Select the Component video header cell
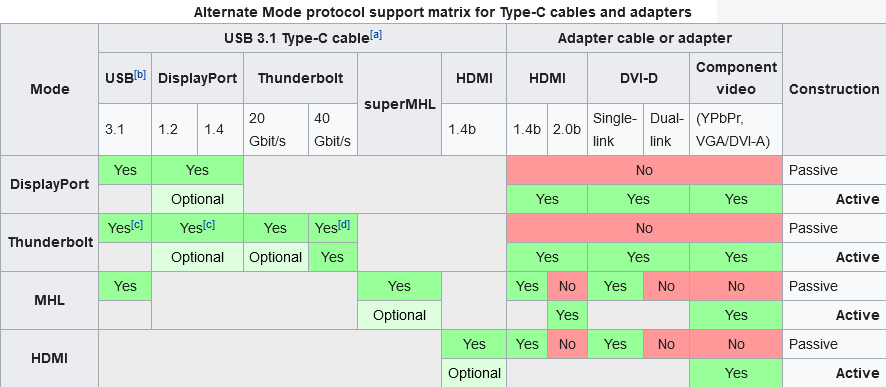 point(736,78)
